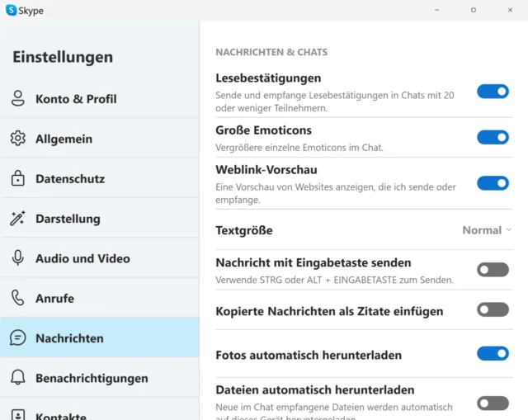This screenshot has width=528, height=420.
Task: Turn off Große Emoticons switch
Action: coord(493,137)
